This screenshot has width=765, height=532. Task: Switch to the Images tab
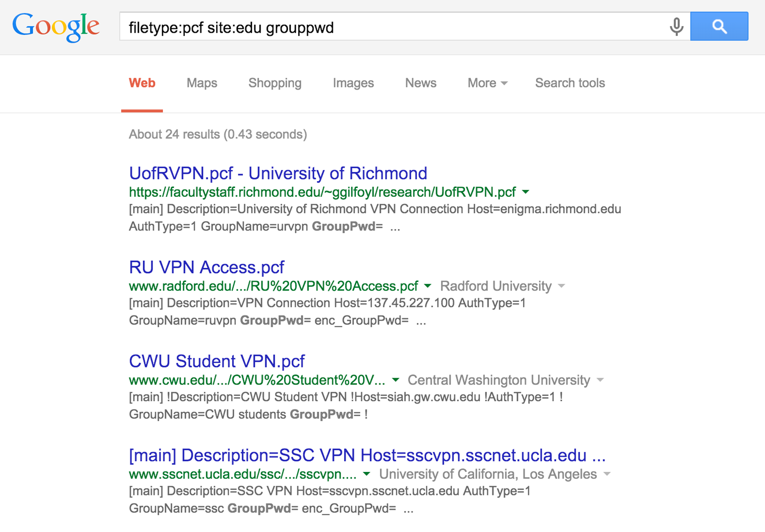point(353,83)
